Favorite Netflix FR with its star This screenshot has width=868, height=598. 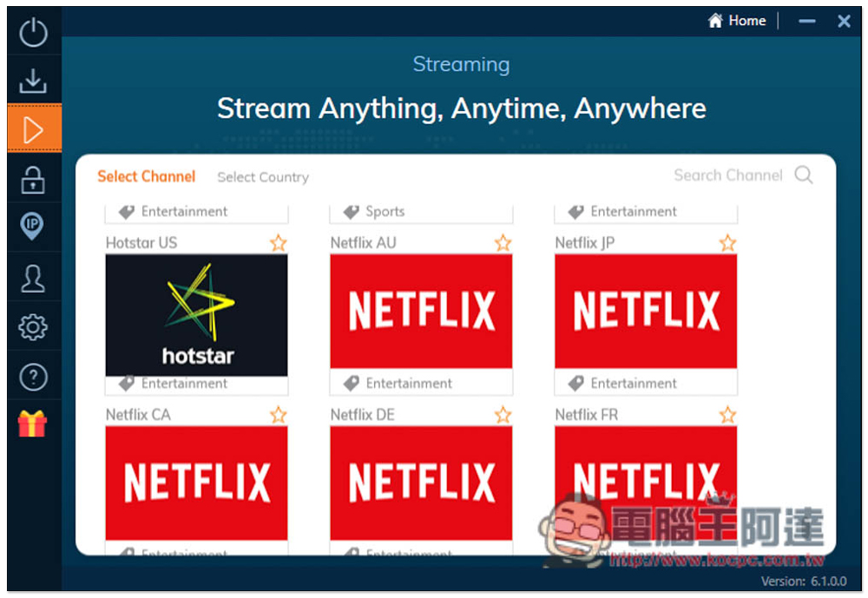coord(728,415)
